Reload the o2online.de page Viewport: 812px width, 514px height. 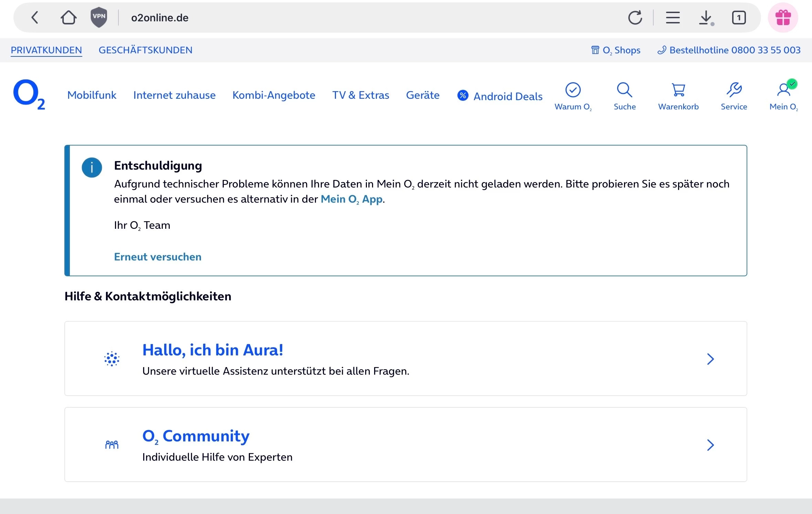(x=635, y=18)
